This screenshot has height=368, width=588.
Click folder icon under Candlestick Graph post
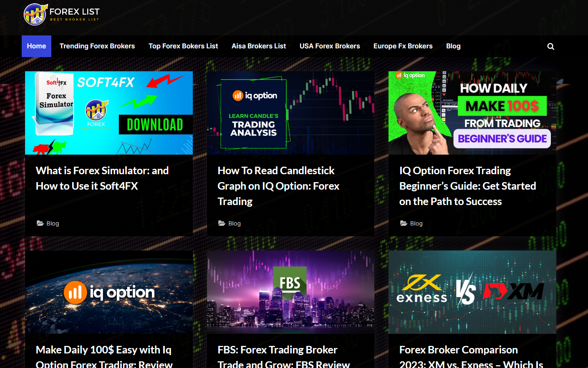[222, 223]
